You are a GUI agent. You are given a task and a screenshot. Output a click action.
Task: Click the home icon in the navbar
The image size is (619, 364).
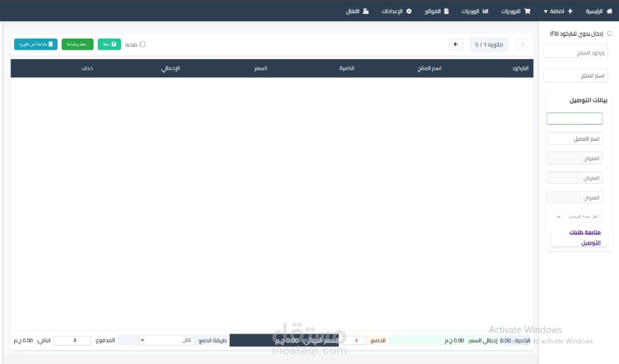click(x=609, y=11)
